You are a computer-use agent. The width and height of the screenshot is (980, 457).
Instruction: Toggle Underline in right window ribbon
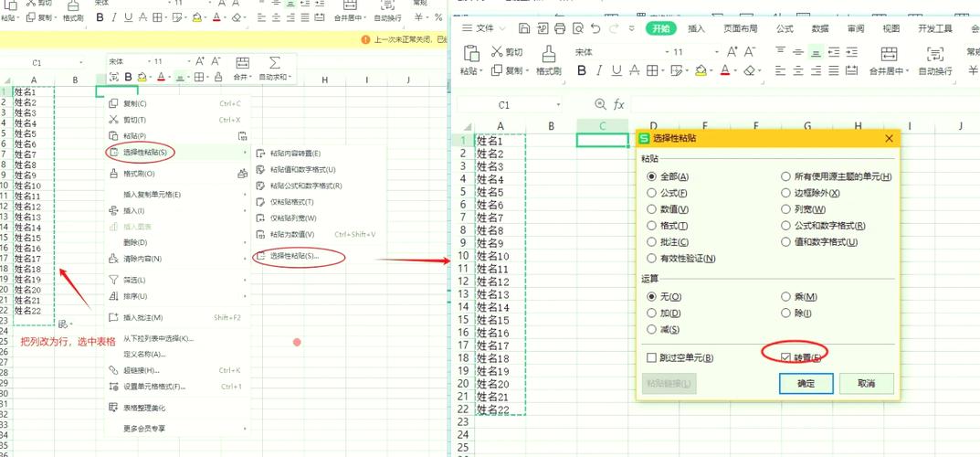[x=616, y=70]
